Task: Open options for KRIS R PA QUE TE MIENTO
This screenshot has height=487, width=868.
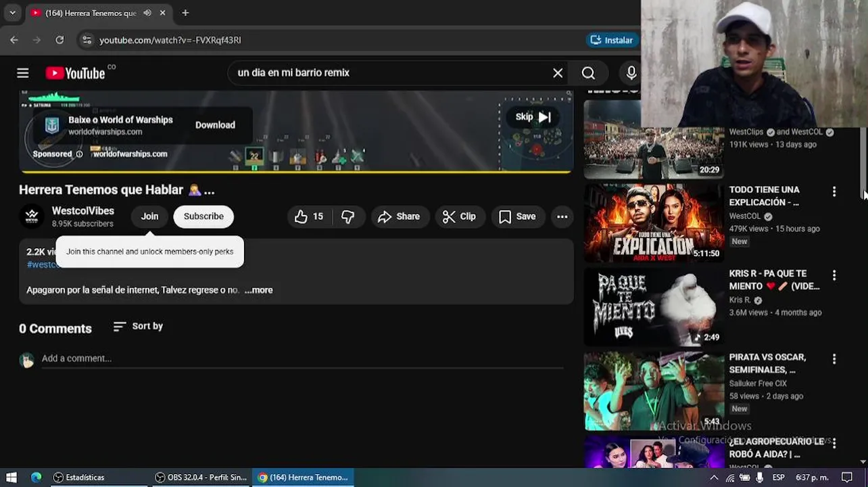Action: pyautogui.click(x=834, y=276)
